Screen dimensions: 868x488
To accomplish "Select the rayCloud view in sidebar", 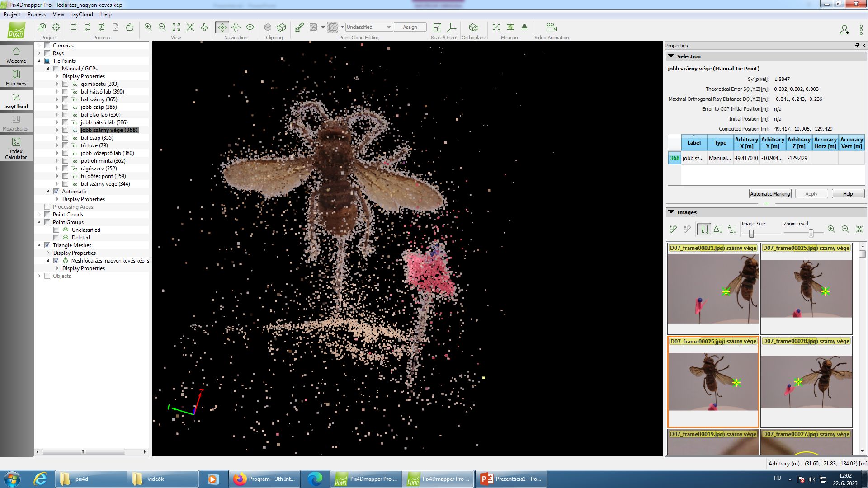I will tap(16, 100).
